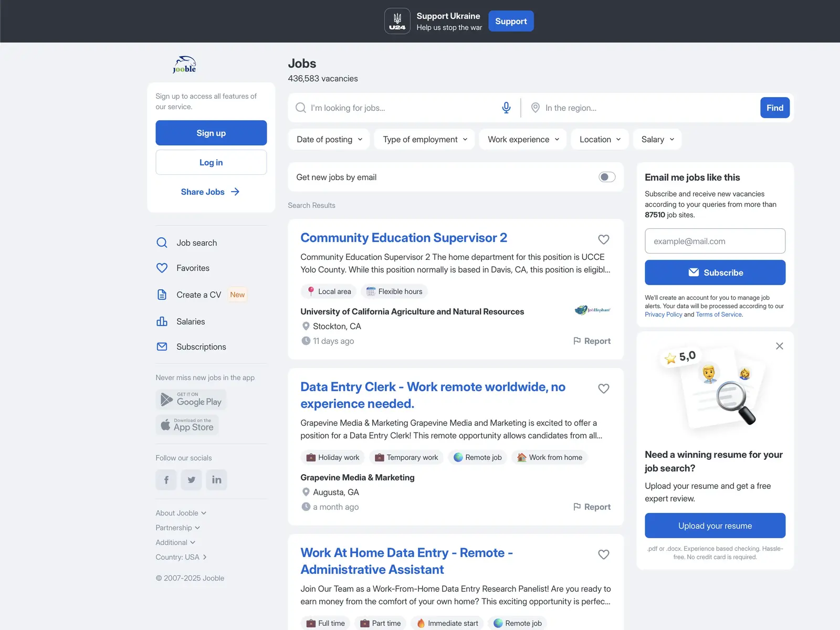
Task: Go to Job search in sidebar
Action: pos(196,243)
